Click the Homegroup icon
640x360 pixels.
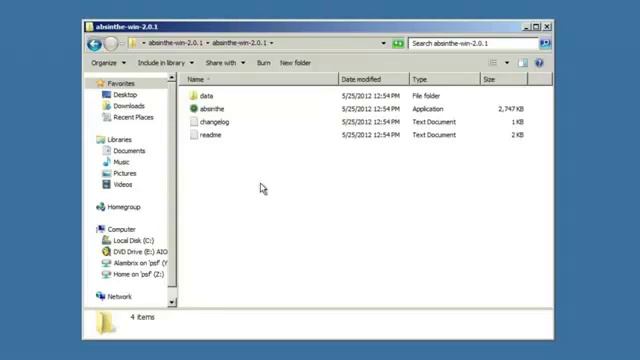(x=100, y=207)
